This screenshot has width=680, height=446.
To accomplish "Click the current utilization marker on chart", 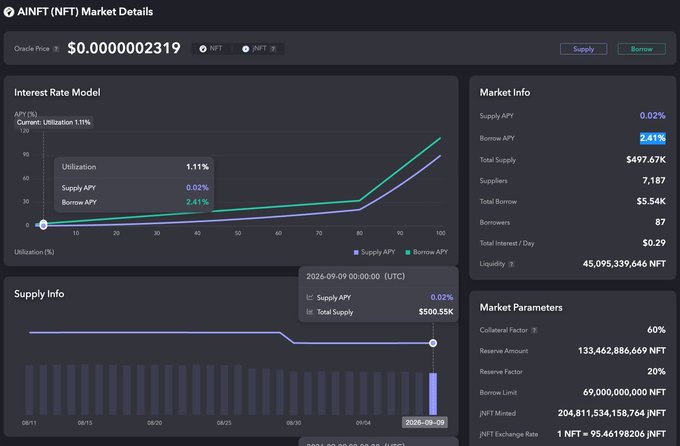I will 43,225.
